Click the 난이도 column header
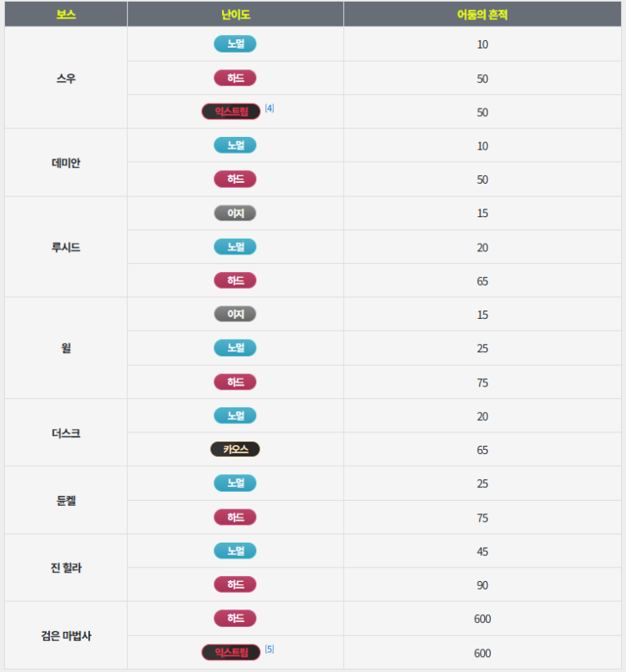626x672 pixels. coord(235,14)
